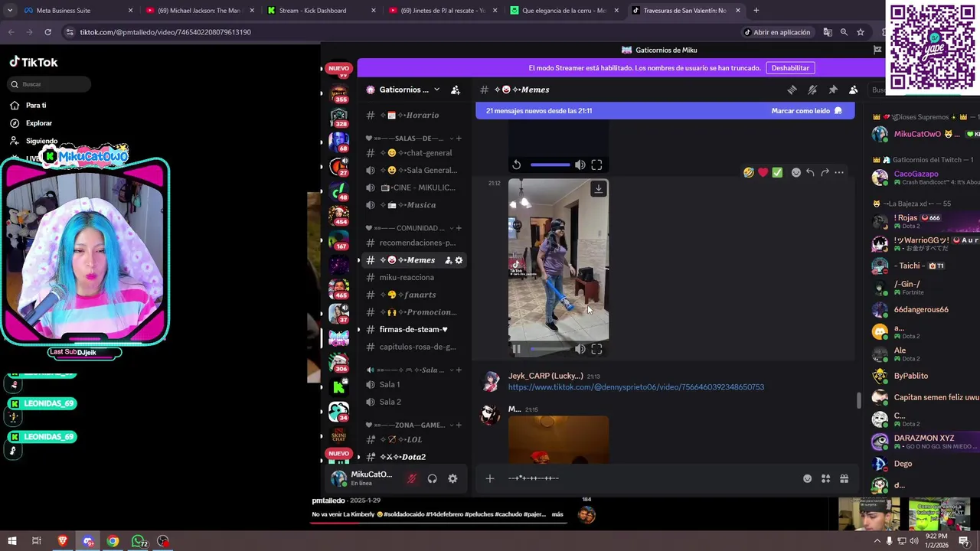Adjust upper video's progress bar

click(x=550, y=165)
